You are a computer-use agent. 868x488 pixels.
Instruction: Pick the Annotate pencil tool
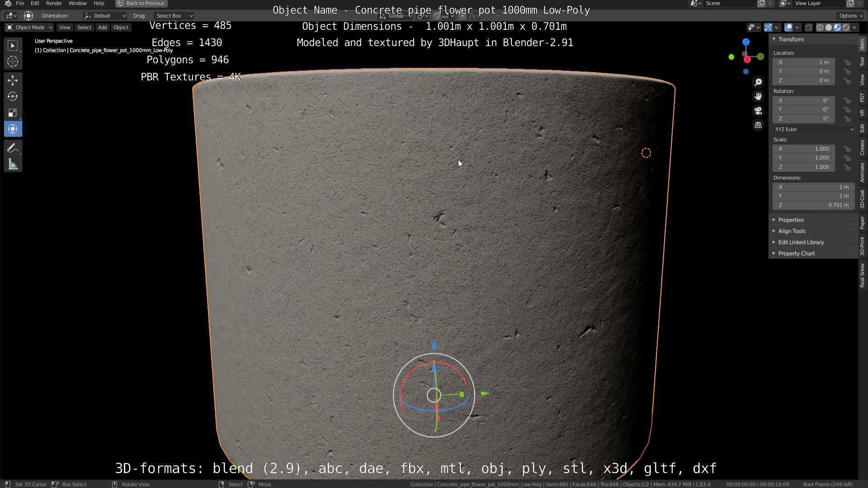pyautogui.click(x=13, y=148)
